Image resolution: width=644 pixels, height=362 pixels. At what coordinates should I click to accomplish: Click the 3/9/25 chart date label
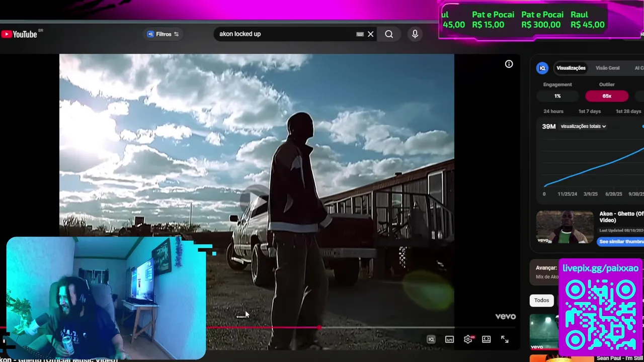coord(591,194)
